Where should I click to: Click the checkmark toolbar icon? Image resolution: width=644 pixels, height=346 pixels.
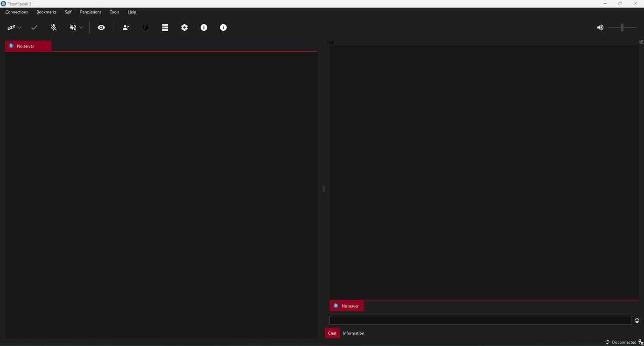[34, 27]
